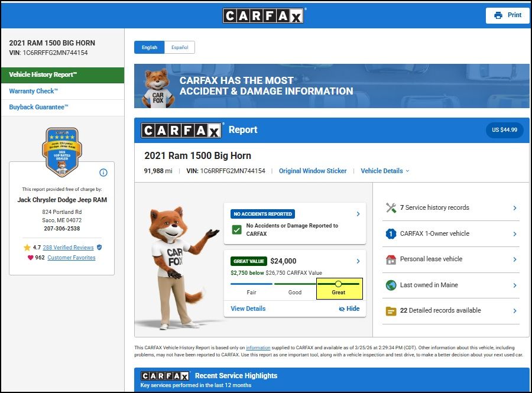Click the CARFAX logo in header

pyautogui.click(x=264, y=15)
